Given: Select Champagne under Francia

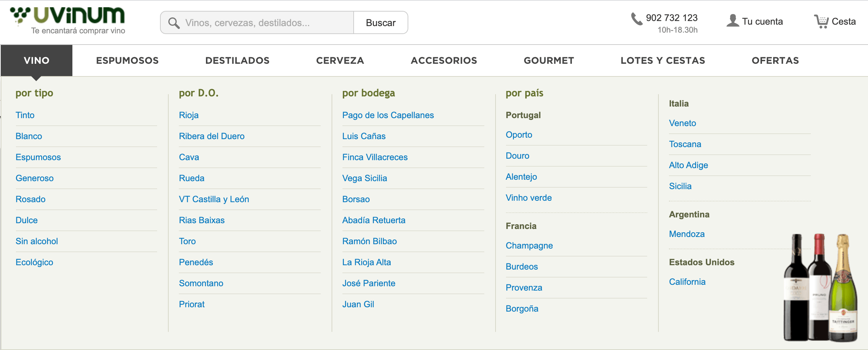Looking at the screenshot, I should click(x=529, y=246).
